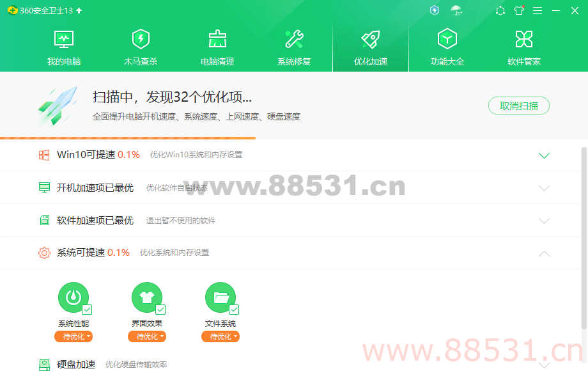Open 待优化 dropdown under 系统性能
The height and width of the screenshot is (371, 588).
pos(73,336)
